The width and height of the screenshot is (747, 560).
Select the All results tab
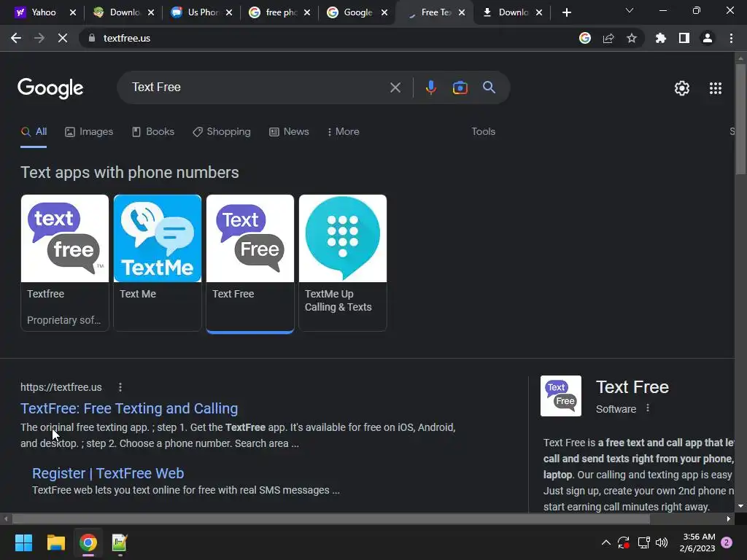[34, 132]
